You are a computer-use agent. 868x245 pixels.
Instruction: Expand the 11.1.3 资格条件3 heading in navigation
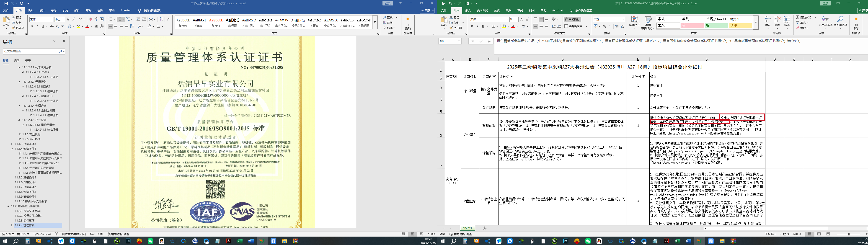pyautogui.click(x=12, y=144)
